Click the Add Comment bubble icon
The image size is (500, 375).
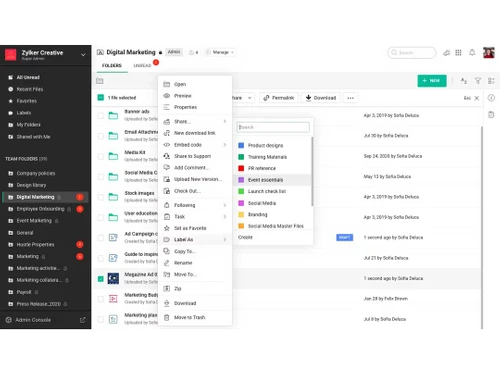click(x=167, y=167)
